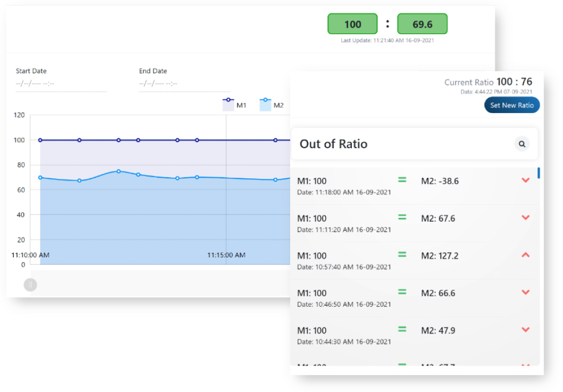Click the Out of Ratio heading
This screenshot has height=392, width=563.
pyautogui.click(x=333, y=144)
